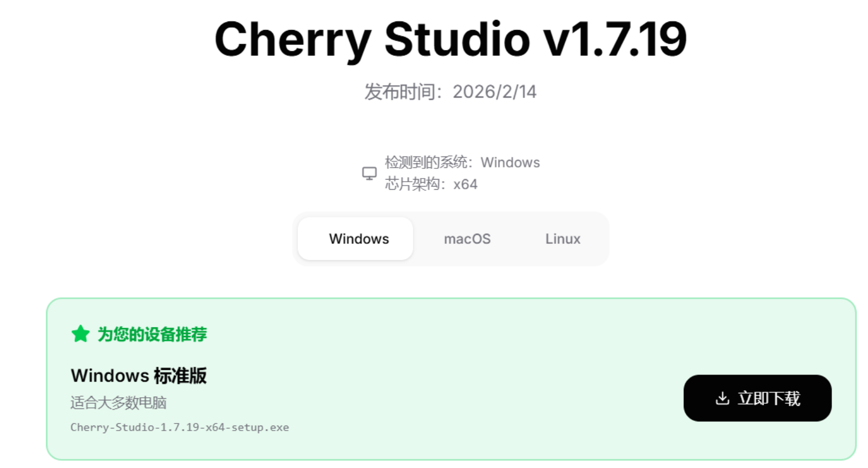Click the v1.7.19 version number in the title
Screen dimensions: 868x468
pyautogui.click(x=615, y=39)
